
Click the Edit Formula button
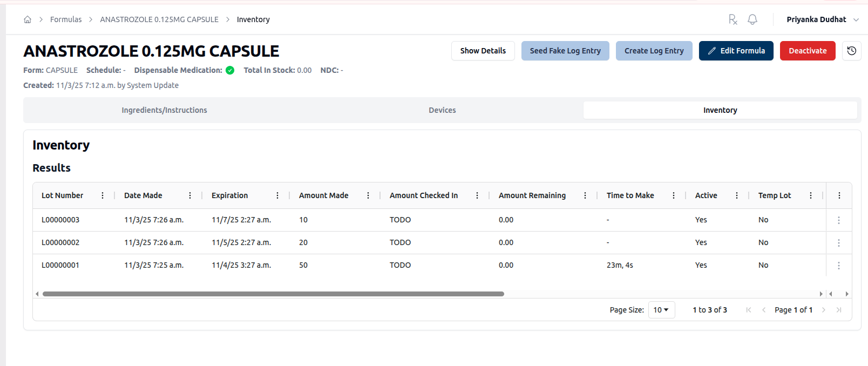(736, 51)
